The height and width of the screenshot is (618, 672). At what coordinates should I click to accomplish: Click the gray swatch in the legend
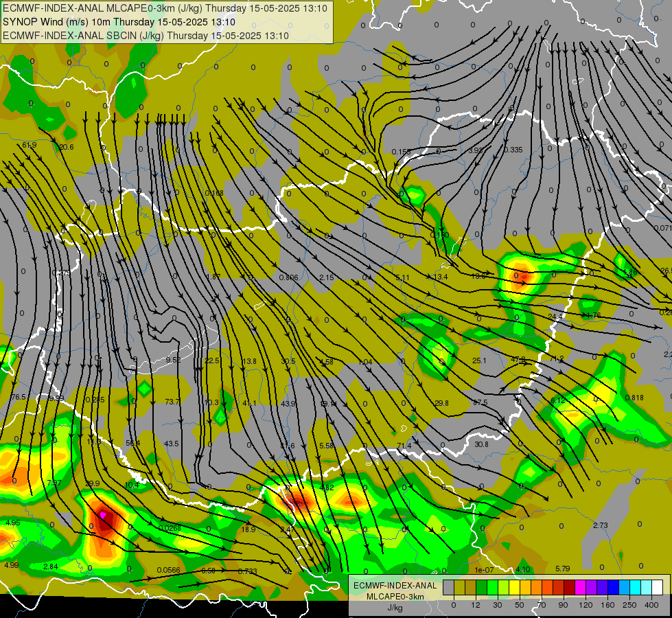point(449,587)
